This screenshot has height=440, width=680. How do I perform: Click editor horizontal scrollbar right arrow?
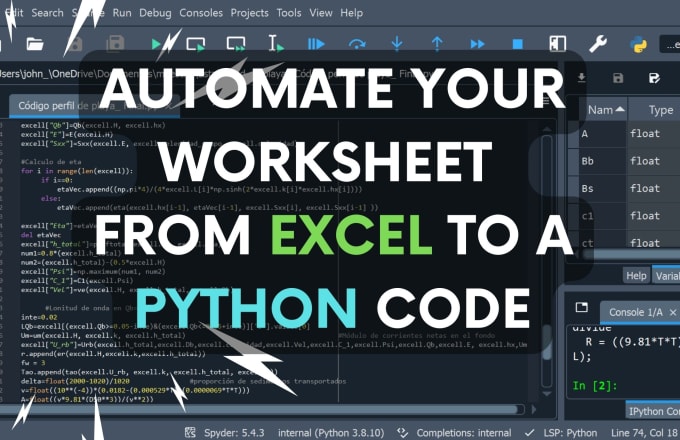534,409
